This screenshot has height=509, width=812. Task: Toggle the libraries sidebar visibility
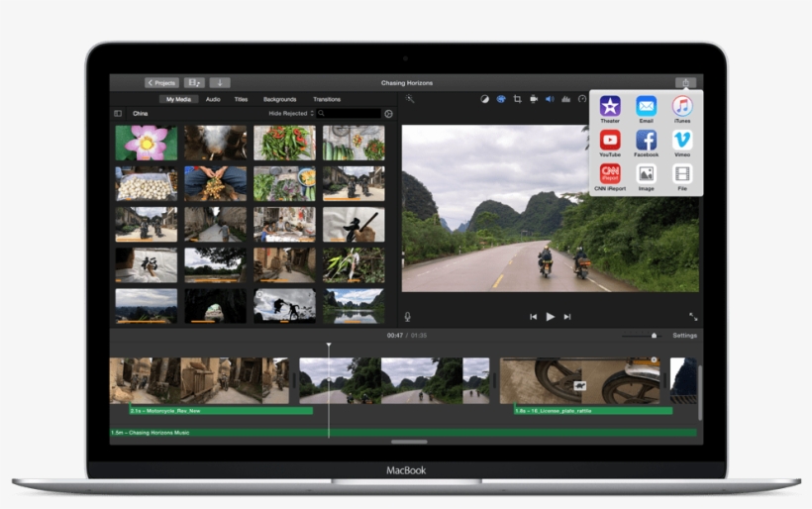(x=118, y=114)
